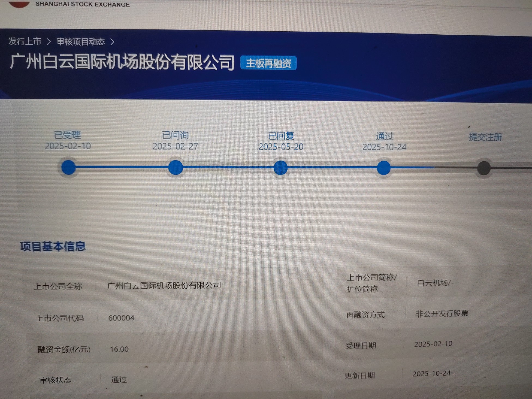Open the 发行上市 breadcrumb link
The height and width of the screenshot is (399, 532).
[25, 41]
